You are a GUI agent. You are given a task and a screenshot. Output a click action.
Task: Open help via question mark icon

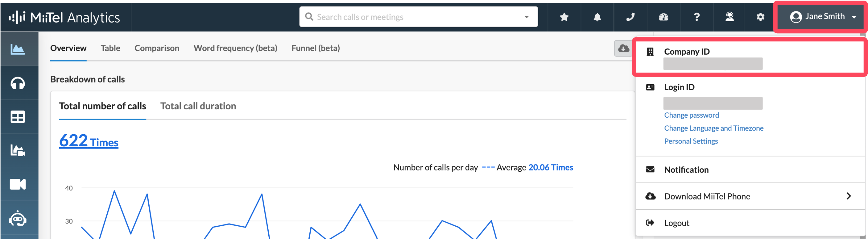click(696, 17)
